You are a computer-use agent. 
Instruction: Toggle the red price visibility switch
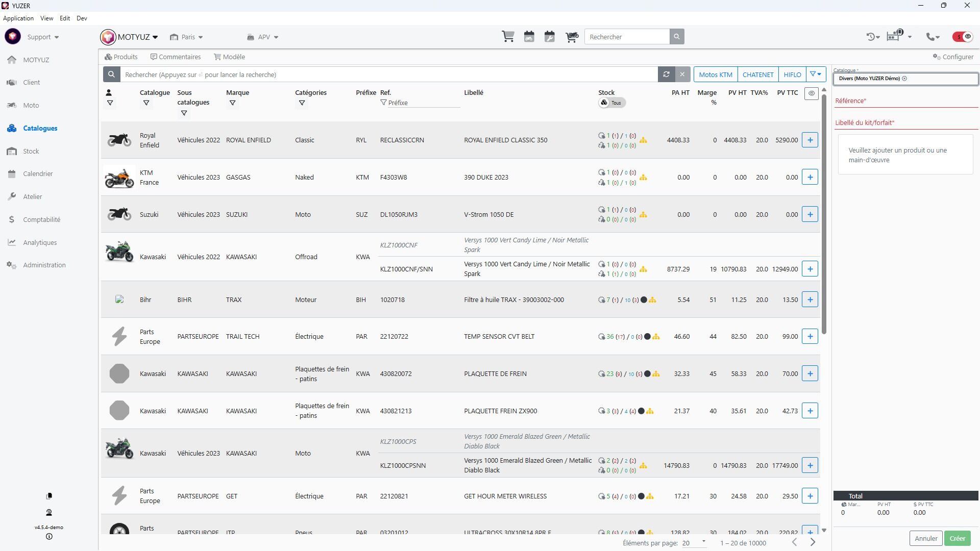[963, 37]
